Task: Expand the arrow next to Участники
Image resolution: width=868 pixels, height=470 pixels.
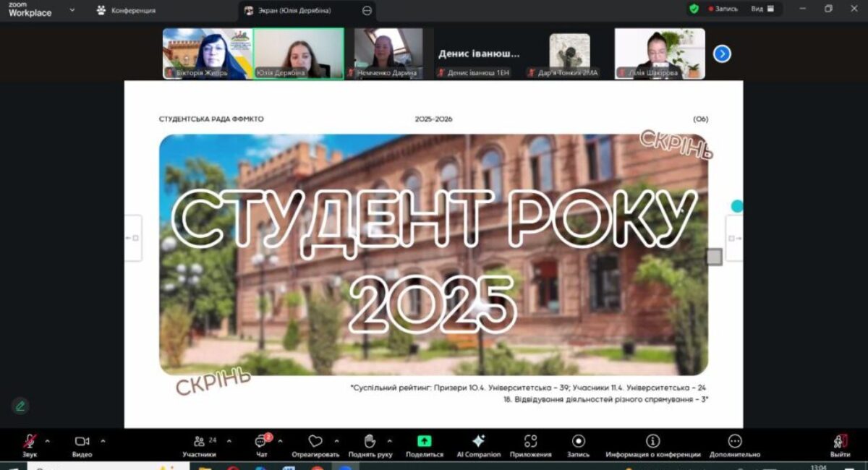Action: coord(229,440)
